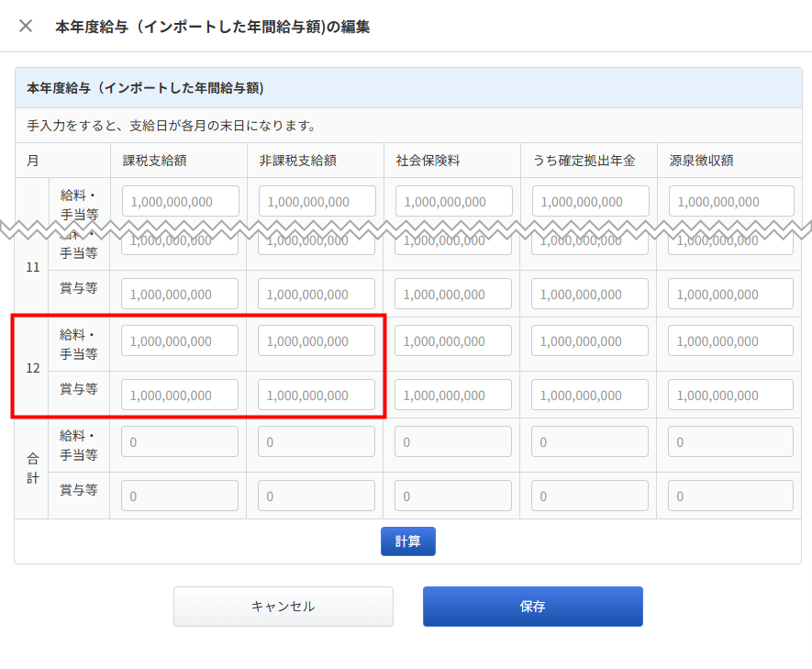Click month 12 賞与等 社会保険料 field
This screenshot has width=812, height=669.
452,396
